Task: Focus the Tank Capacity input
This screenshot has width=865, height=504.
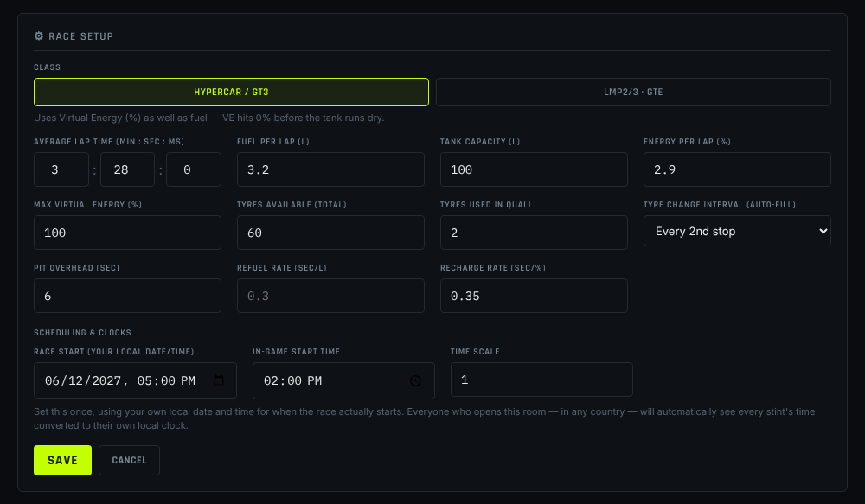Action: [x=534, y=169]
